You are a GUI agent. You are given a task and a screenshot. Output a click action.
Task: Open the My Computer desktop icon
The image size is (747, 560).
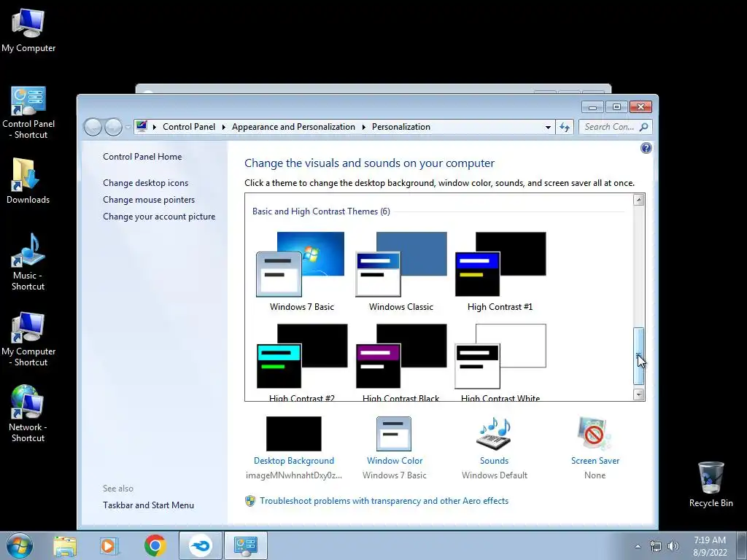tap(28, 31)
